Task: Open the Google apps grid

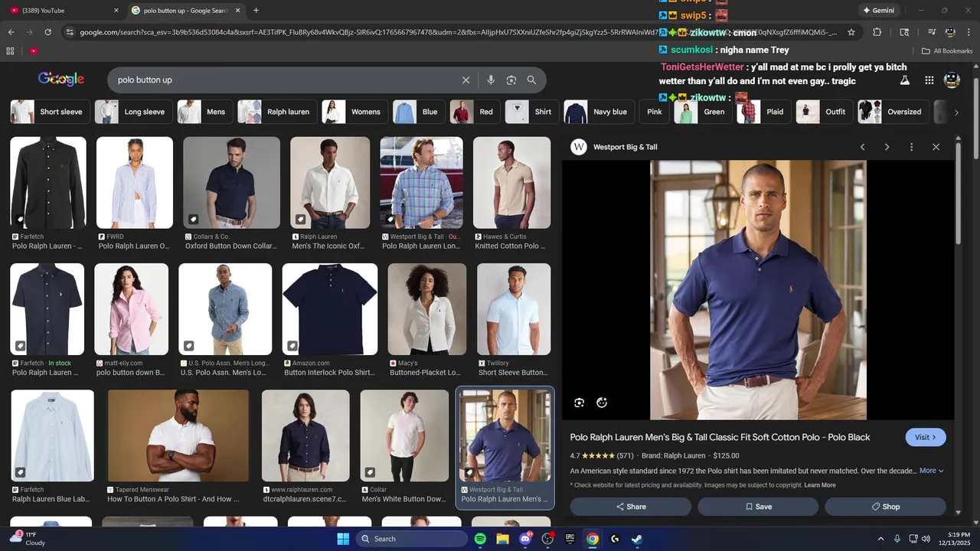Action: click(929, 80)
